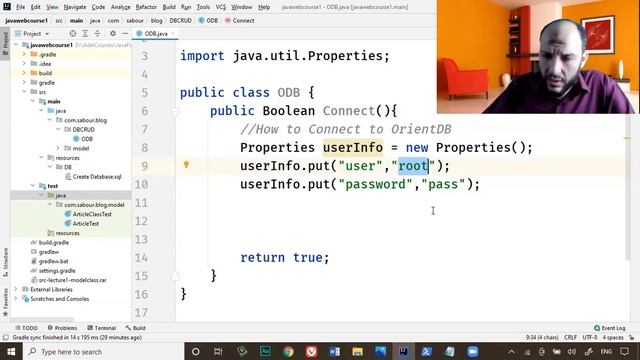Open the VCS menu
Viewport: 640px width, 360px height.
tap(220, 7)
